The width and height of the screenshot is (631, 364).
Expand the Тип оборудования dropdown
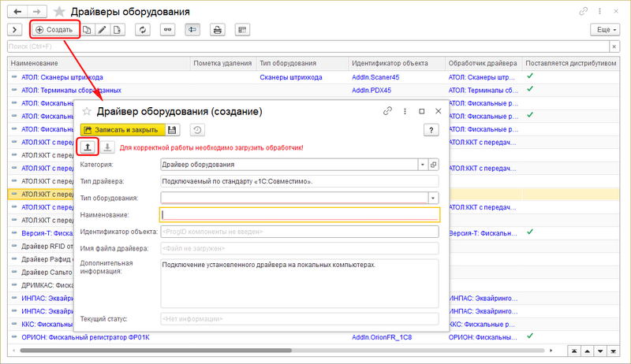(433, 198)
